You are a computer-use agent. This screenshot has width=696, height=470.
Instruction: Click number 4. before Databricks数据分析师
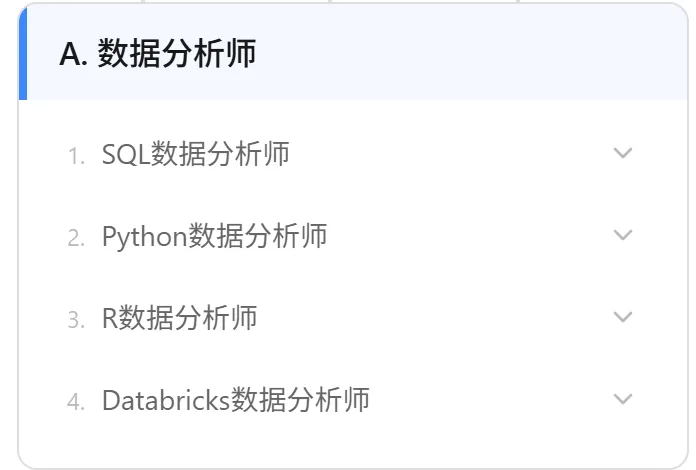coord(76,403)
